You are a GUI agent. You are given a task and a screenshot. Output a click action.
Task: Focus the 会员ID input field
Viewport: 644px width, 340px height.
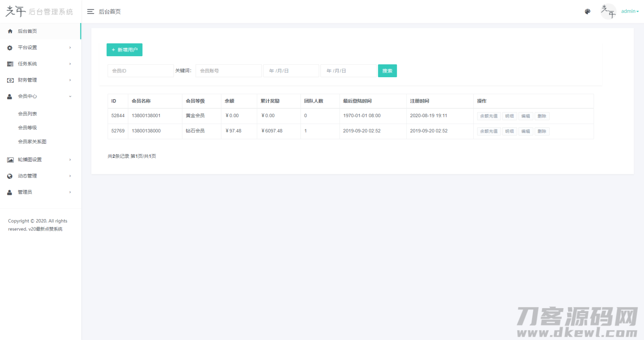coord(140,71)
